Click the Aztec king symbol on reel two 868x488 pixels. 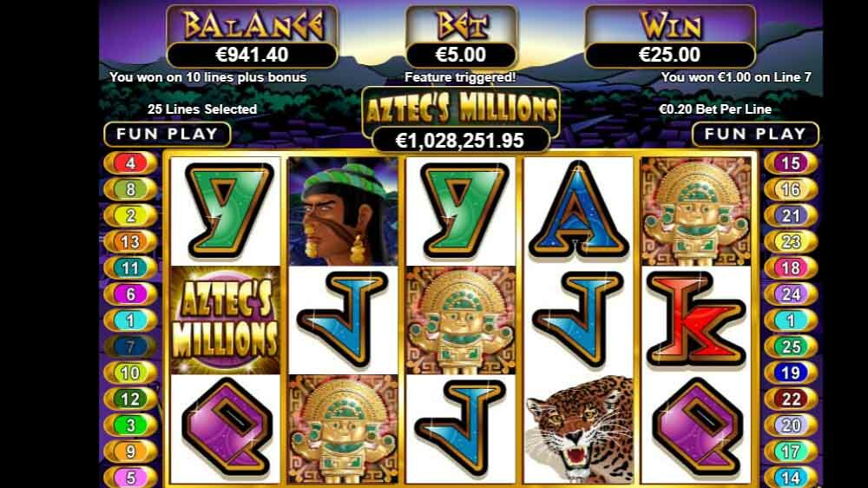[x=343, y=211]
